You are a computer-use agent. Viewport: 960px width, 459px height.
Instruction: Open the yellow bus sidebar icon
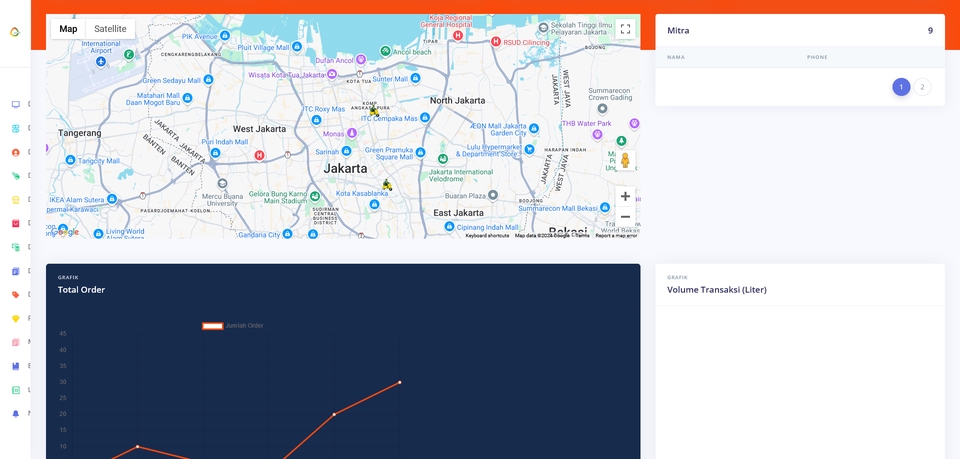click(16, 200)
